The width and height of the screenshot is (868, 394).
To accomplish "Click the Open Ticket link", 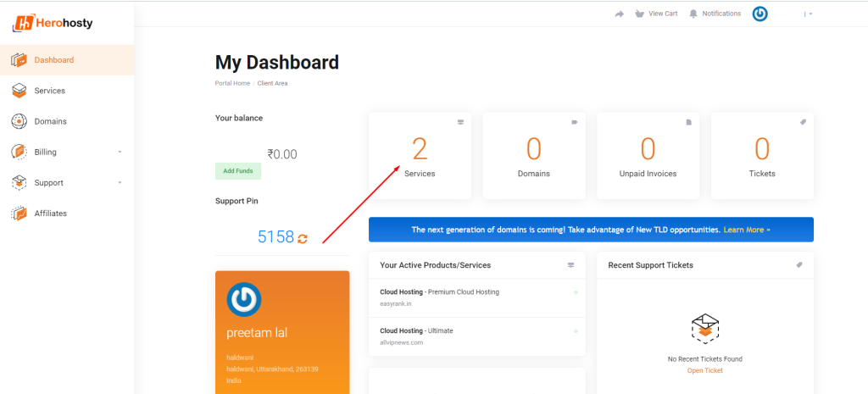I will pos(705,370).
